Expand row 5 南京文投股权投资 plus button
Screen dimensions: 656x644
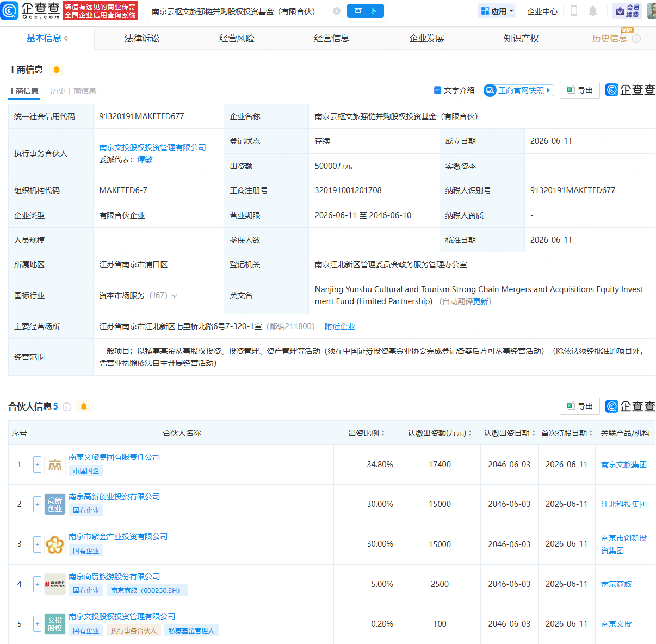point(37,624)
